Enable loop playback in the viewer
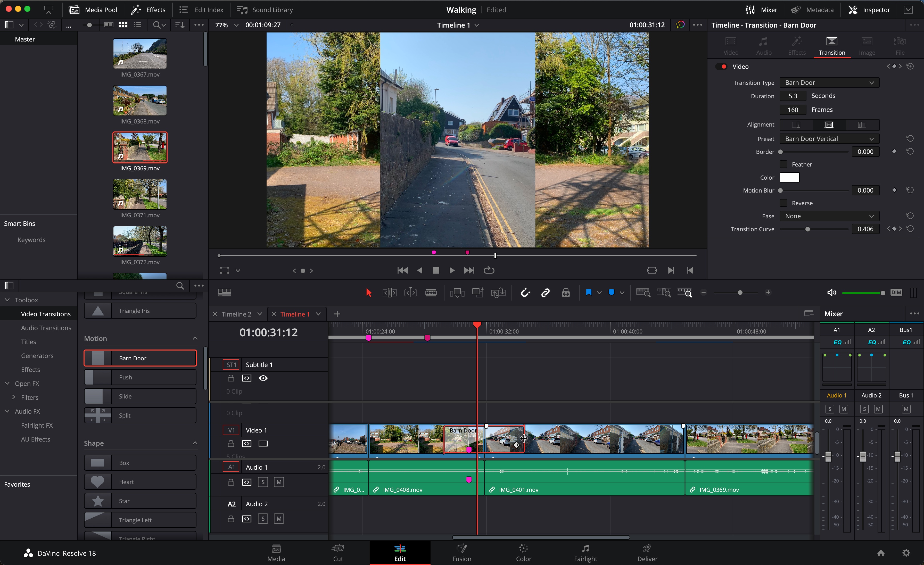The width and height of the screenshot is (924, 565). [x=489, y=270]
